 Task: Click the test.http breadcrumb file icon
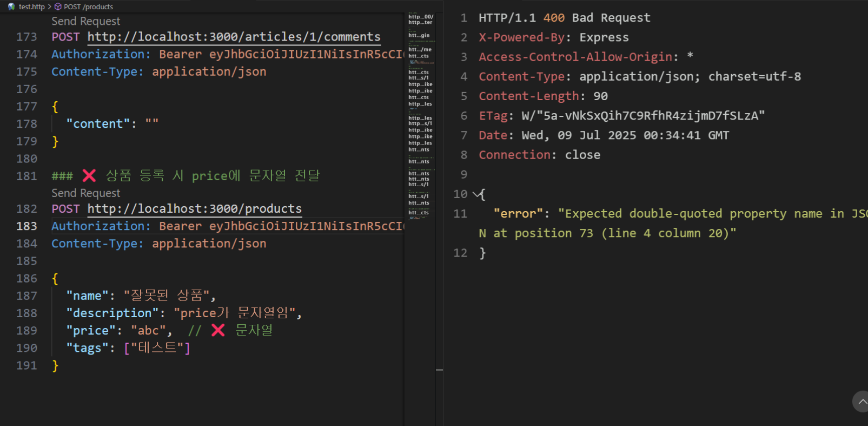click(x=11, y=6)
